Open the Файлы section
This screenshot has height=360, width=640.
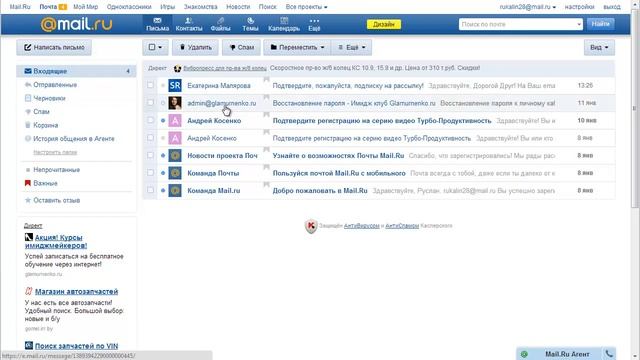[x=220, y=24]
